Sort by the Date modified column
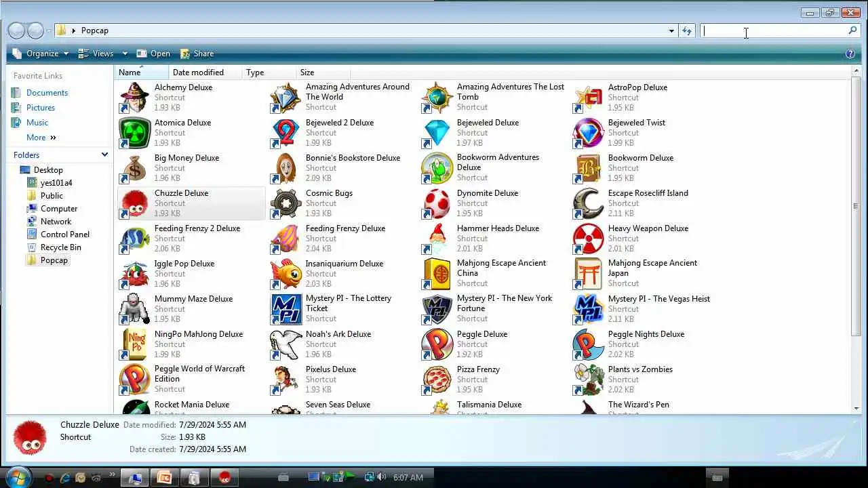 pyautogui.click(x=205, y=73)
